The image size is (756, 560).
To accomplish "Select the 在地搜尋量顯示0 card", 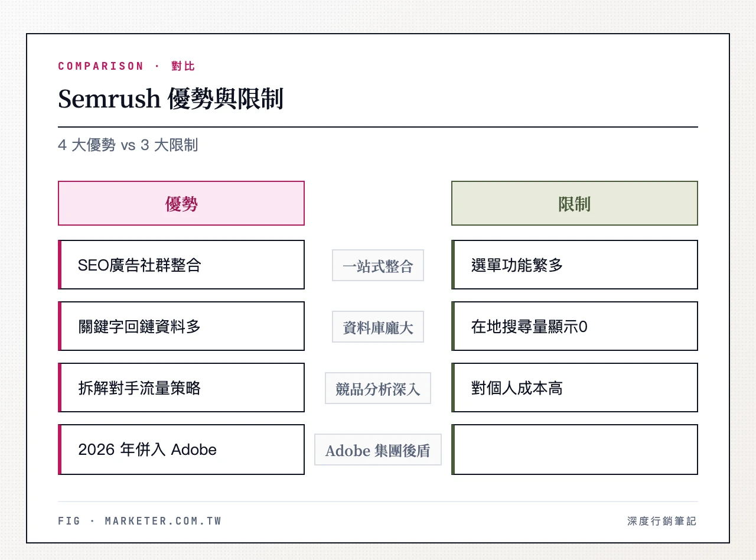I will click(575, 326).
